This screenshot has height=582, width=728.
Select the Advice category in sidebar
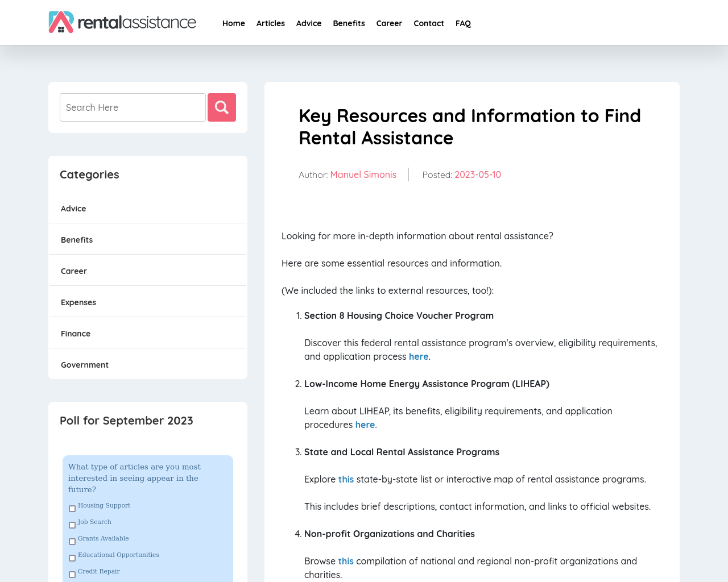(148, 209)
